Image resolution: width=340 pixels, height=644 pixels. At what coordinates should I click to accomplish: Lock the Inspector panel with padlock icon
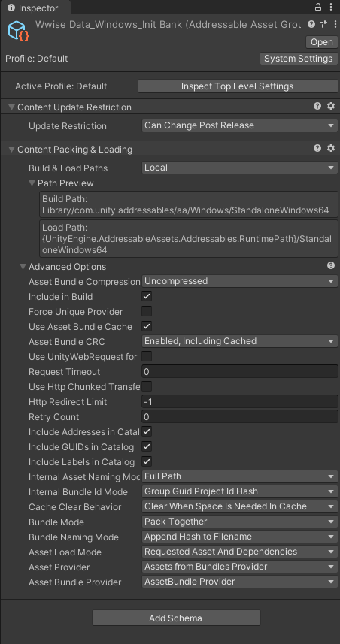pos(317,7)
